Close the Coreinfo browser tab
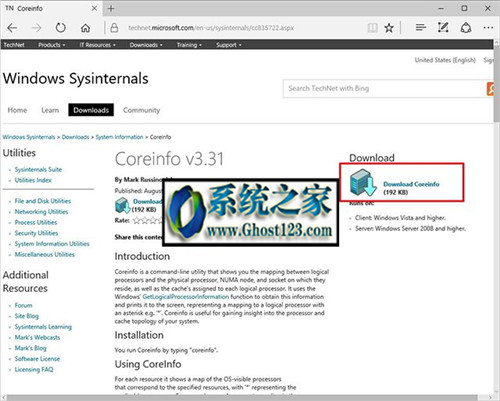500x401 pixels. [x=94, y=8]
